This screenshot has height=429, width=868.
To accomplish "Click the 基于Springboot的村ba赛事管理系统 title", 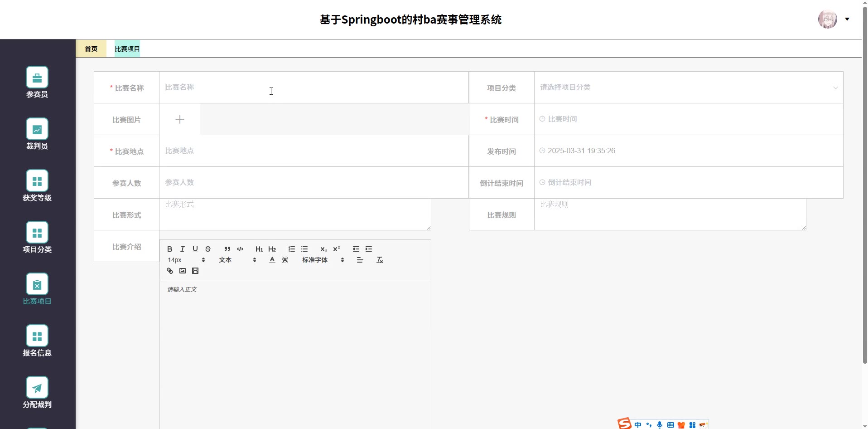I will coord(411,19).
